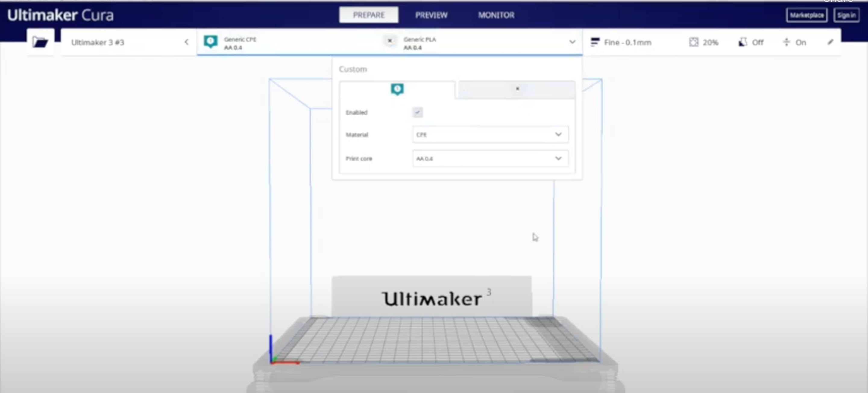Screen dimensions: 868x393
Task: Click the adhesion toggle icon
Action: click(x=786, y=43)
